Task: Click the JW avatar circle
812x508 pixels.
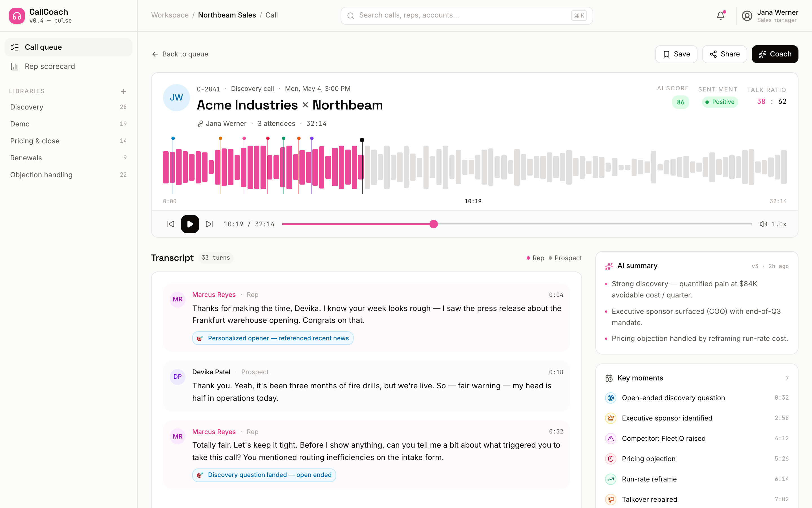Action: (x=176, y=98)
